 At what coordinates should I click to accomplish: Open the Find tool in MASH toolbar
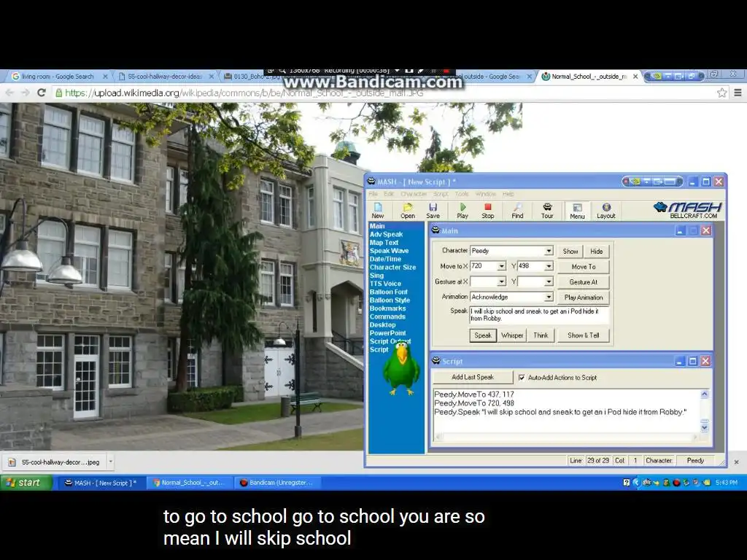tap(517, 211)
